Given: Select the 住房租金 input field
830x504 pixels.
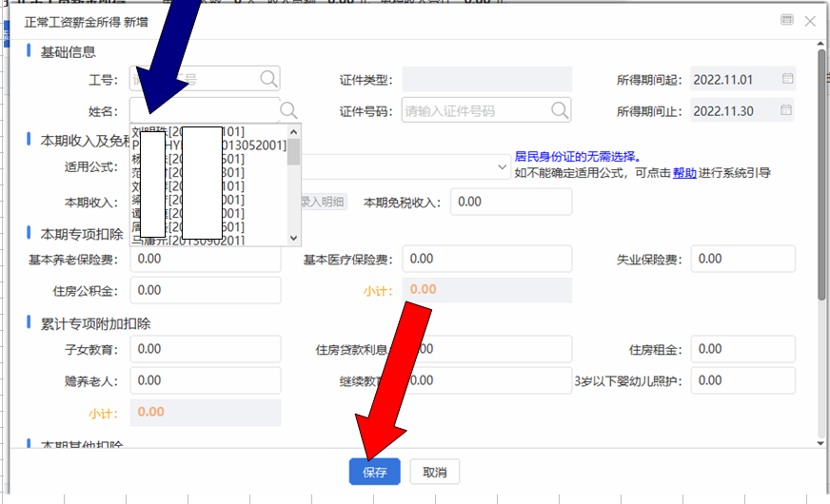Looking at the screenshot, I should point(742,349).
